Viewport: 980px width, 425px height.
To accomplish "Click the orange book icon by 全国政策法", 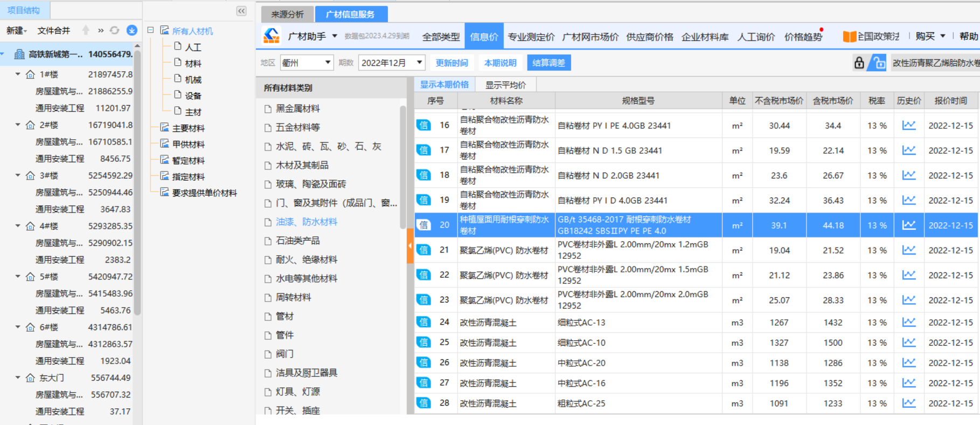I will coord(850,36).
